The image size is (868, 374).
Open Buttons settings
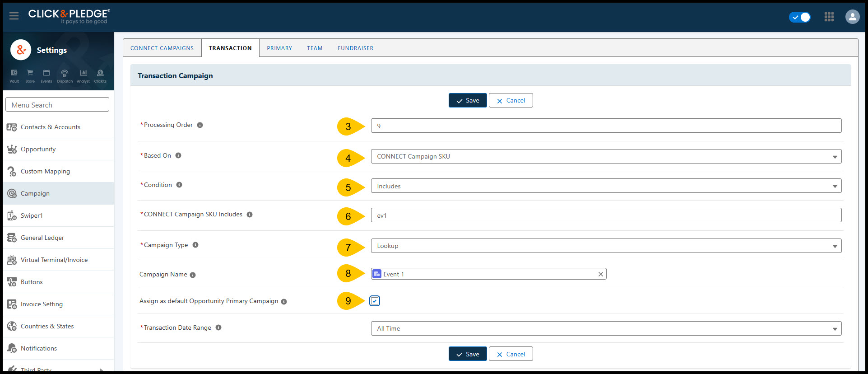pos(58,282)
